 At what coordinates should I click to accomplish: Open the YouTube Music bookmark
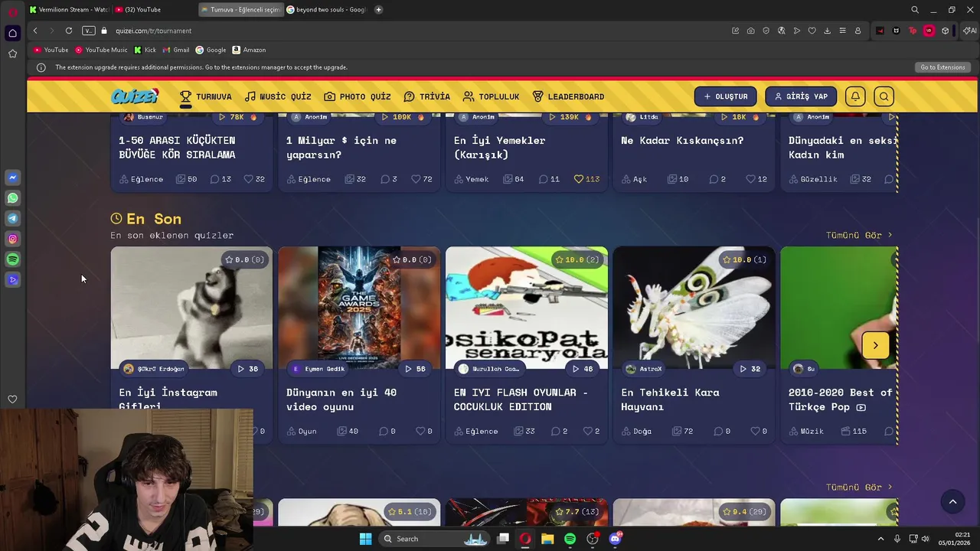click(101, 50)
